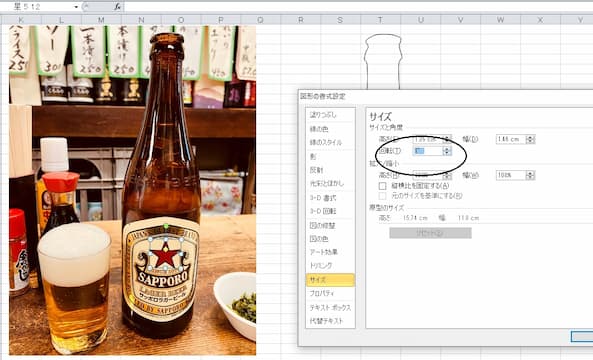Select the 代替テキスト category
Image resolution: width=593 pixels, height=360 pixels.
point(330,321)
